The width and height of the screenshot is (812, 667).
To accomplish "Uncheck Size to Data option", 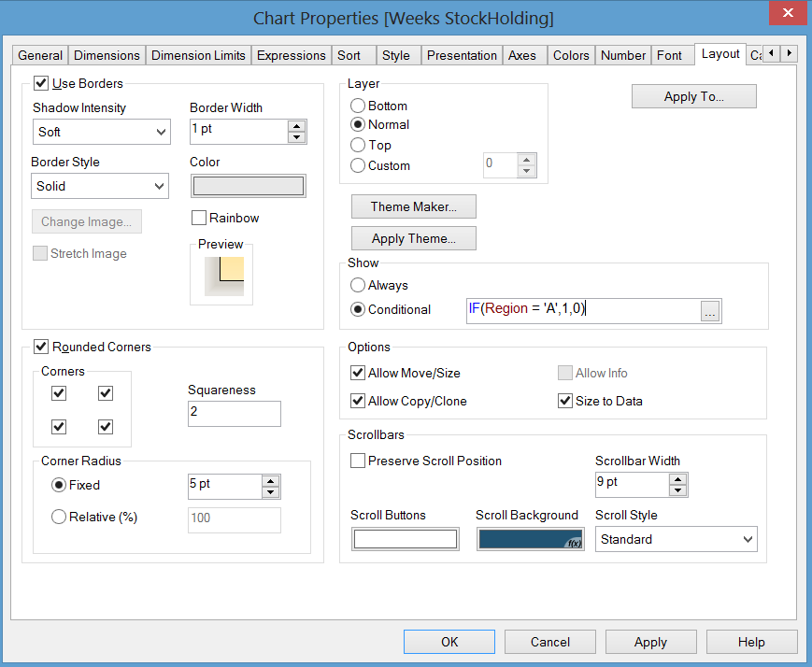I will click(x=564, y=401).
